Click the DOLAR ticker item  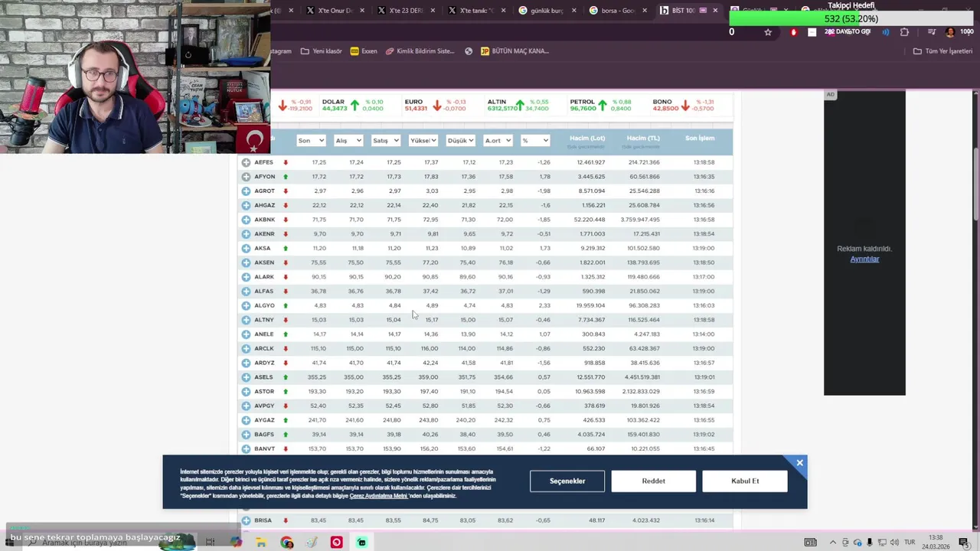352,105
